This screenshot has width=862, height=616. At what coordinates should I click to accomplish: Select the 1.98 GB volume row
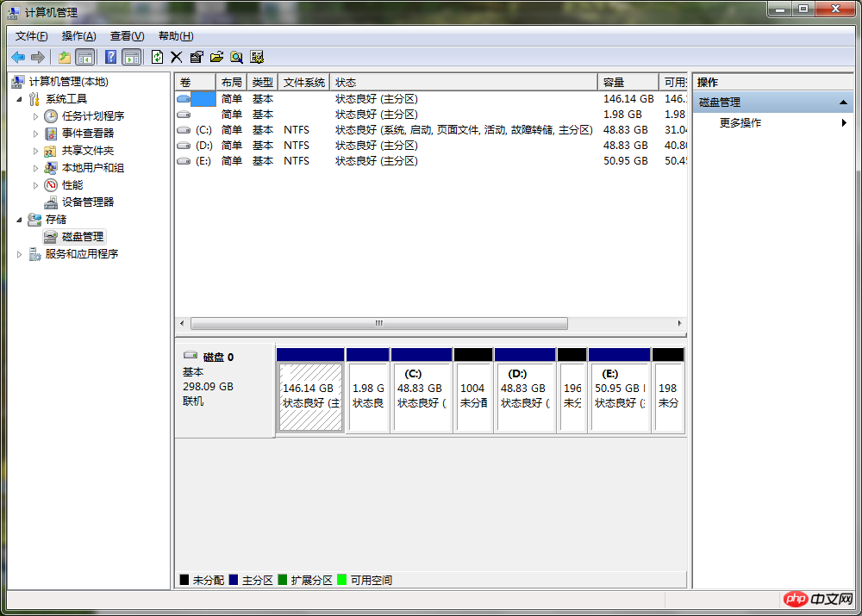[431, 115]
